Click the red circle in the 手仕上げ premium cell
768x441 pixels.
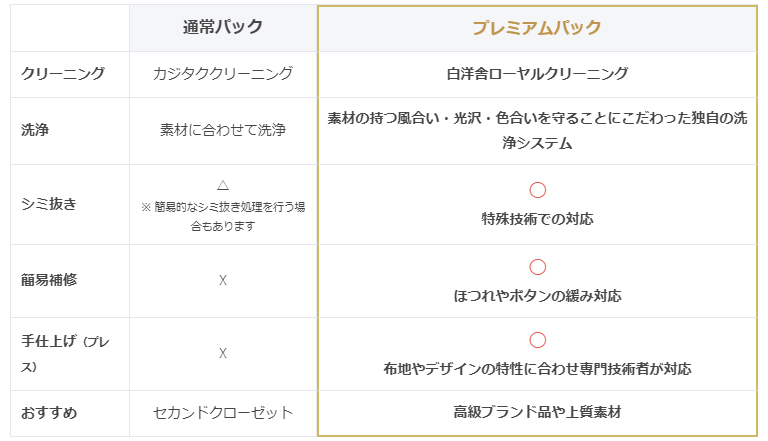click(537, 340)
